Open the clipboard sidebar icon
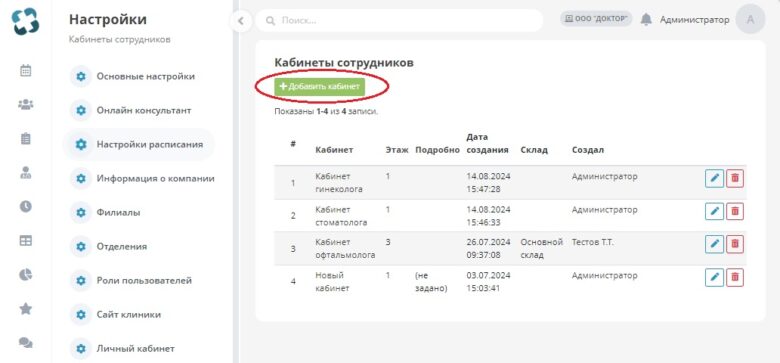This screenshot has height=363, width=780. point(25,139)
